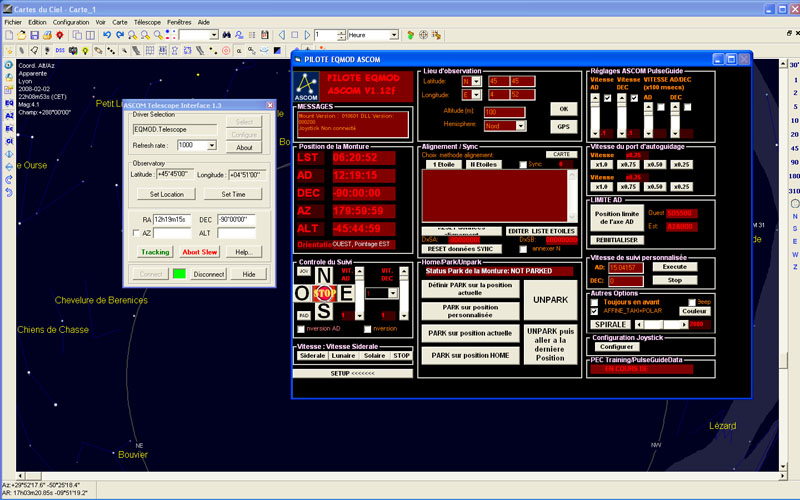Slew east with the E direction button
The height and width of the screenshot is (500, 800).
tap(346, 293)
